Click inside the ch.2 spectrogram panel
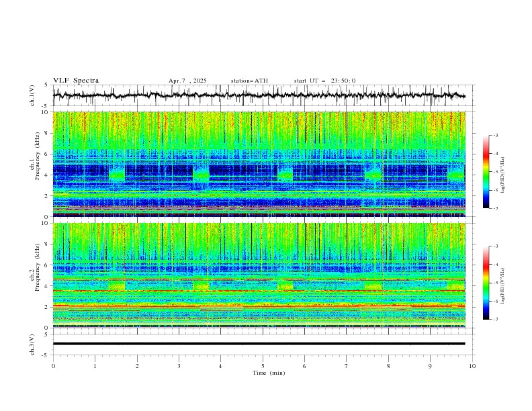The height and width of the screenshot is (411, 532). pyautogui.click(x=259, y=275)
